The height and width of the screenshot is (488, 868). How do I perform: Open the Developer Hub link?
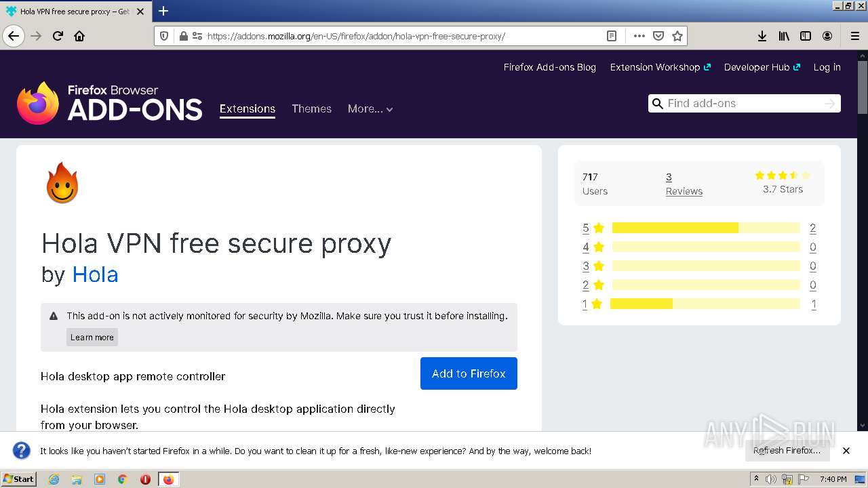point(762,67)
